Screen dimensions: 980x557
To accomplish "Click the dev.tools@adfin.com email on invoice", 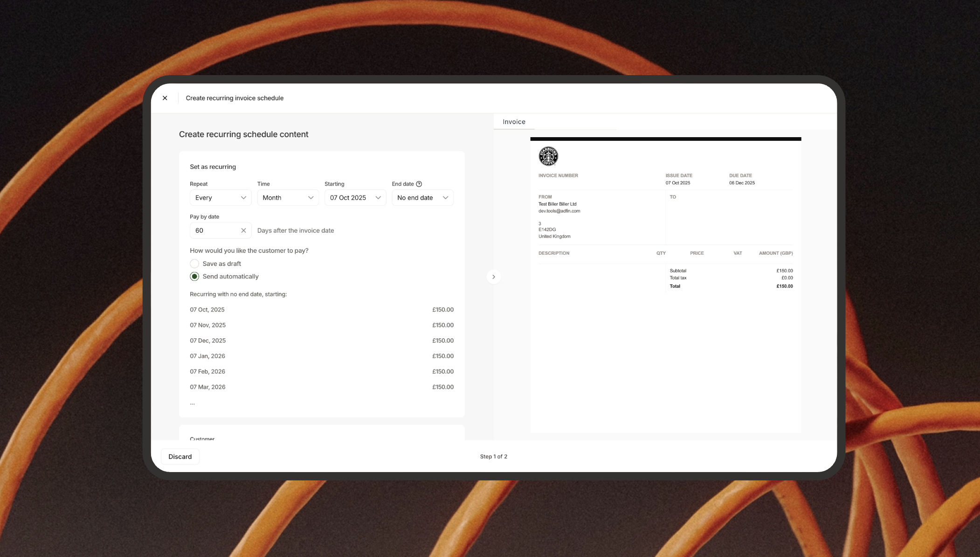I will [559, 211].
